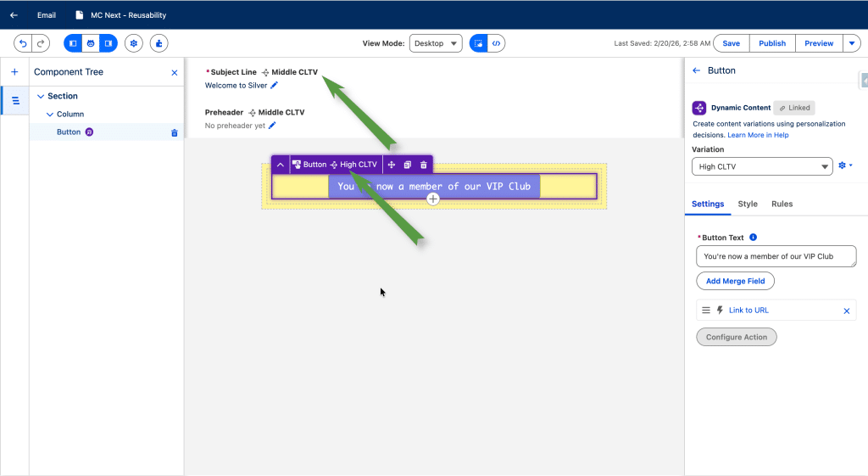Click the trash icon on the button toolbar

[424, 165]
